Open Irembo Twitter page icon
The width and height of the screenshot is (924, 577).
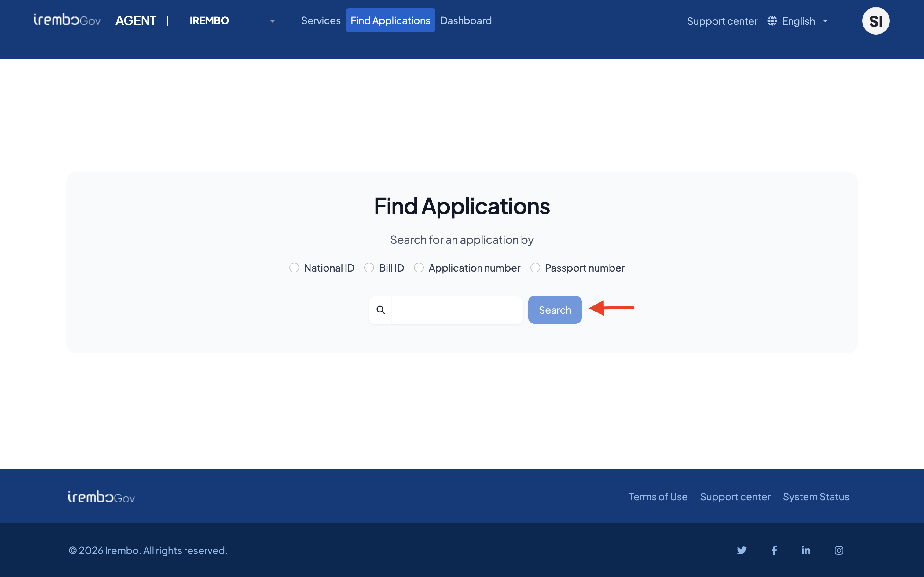coord(741,550)
